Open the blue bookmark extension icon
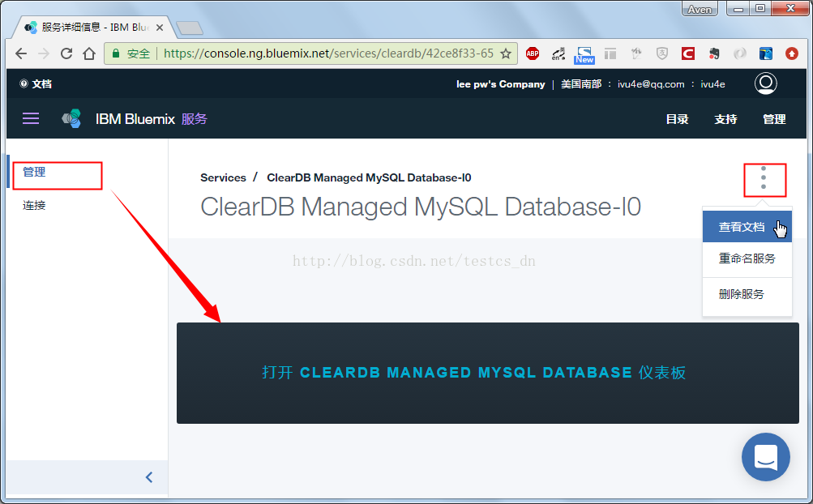 (766, 53)
